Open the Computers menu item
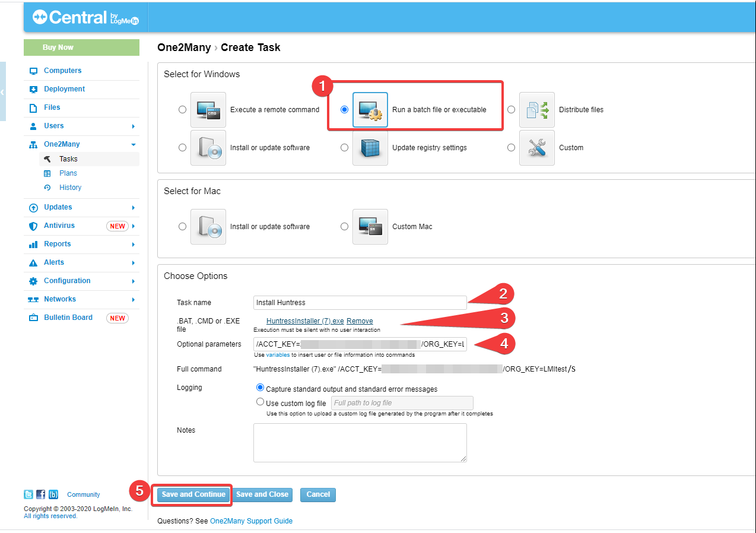 (63, 71)
